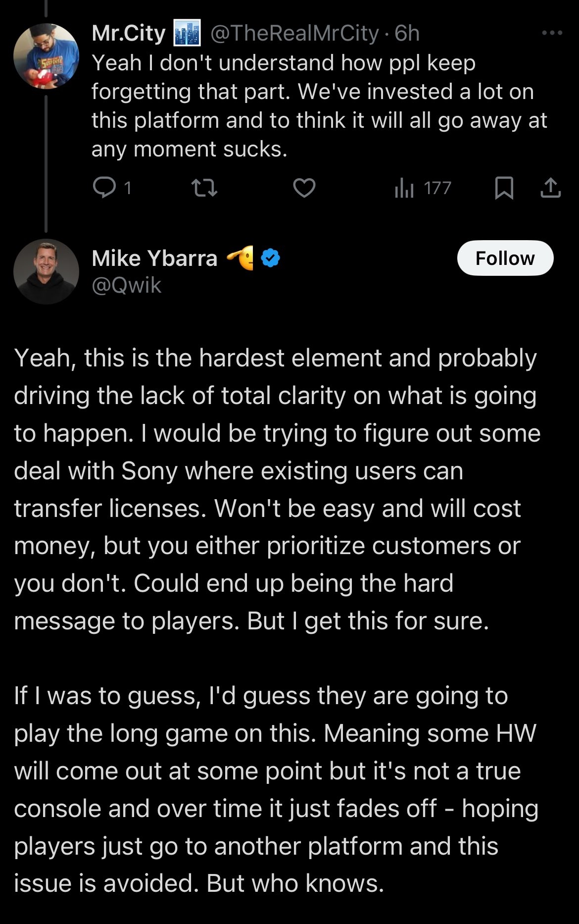This screenshot has width=579, height=924.
Task: Tap the Mike Ybarra display name
Action: tap(154, 258)
